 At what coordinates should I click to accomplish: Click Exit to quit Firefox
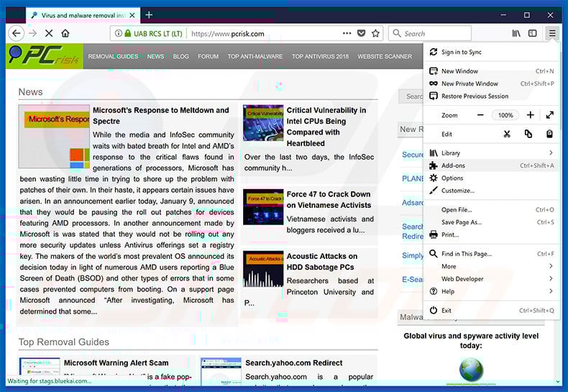tap(491, 311)
